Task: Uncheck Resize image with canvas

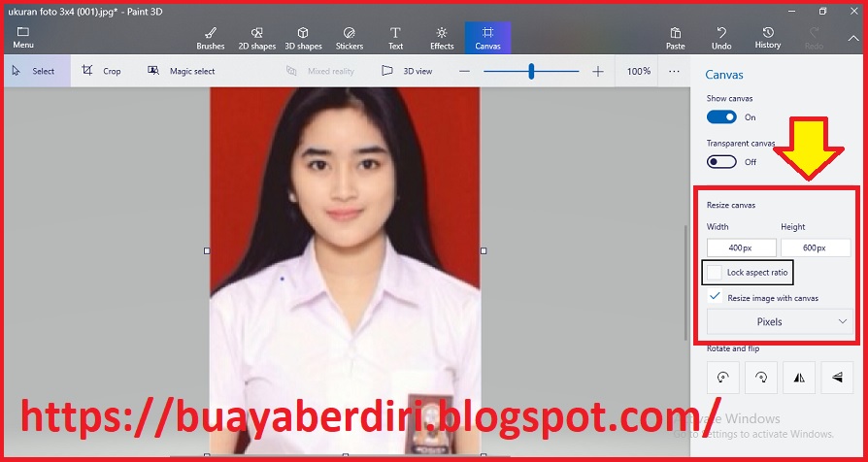Action: pos(715,297)
